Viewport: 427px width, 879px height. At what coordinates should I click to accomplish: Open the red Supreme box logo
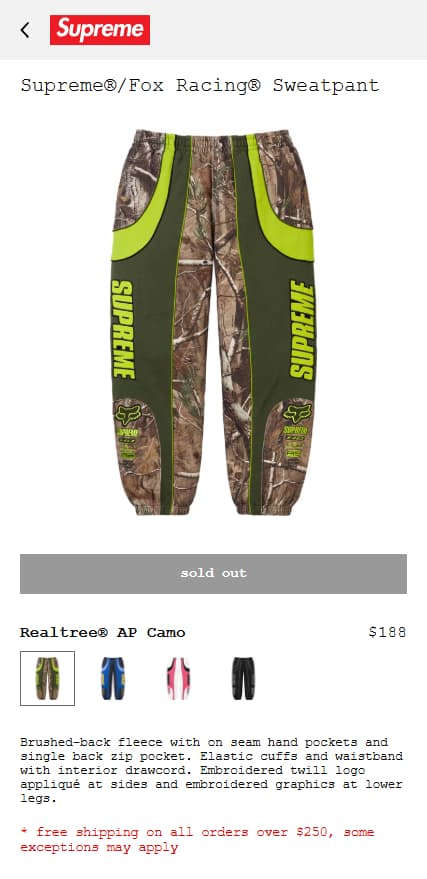[x=100, y=30]
